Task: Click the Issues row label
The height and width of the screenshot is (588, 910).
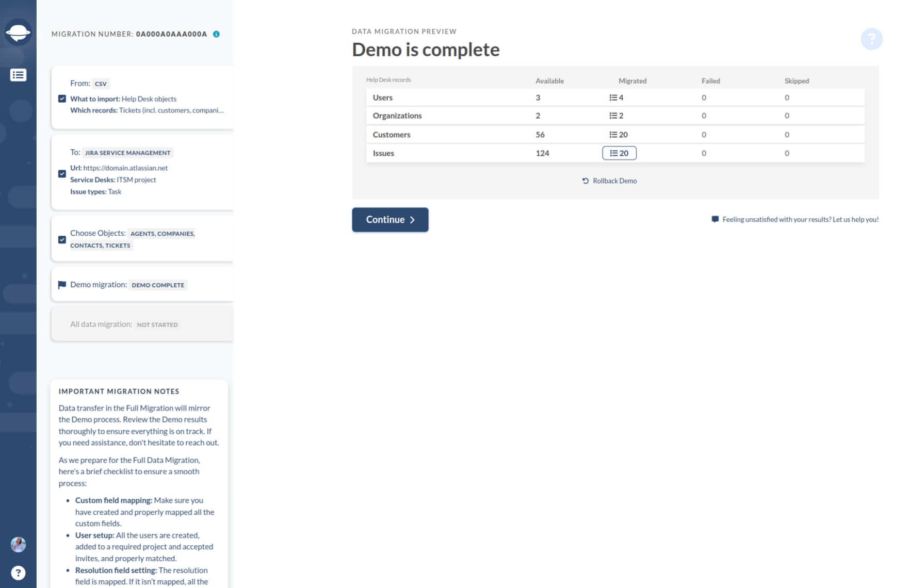Action: point(383,153)
